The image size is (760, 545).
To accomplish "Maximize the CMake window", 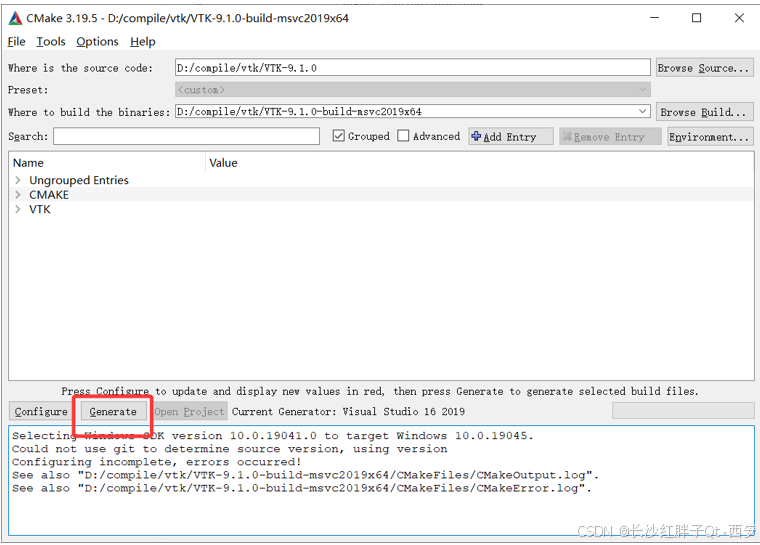I will pos(697,18).
